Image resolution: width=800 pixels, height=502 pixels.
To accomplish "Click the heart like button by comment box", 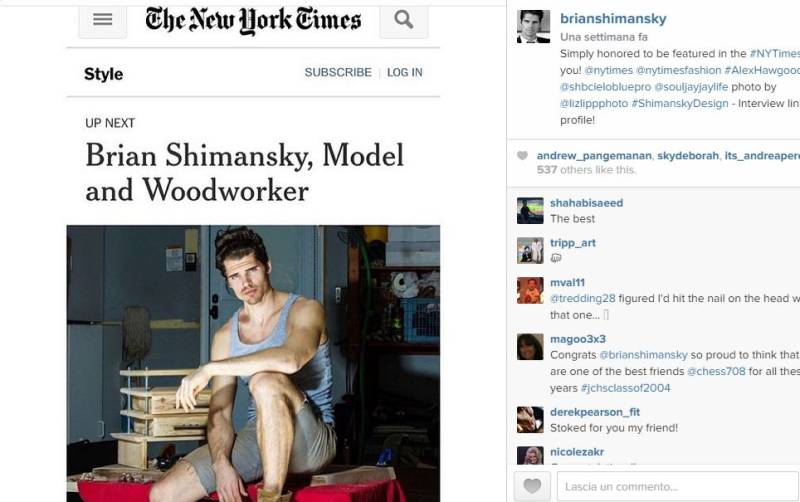I will (532, 486).
